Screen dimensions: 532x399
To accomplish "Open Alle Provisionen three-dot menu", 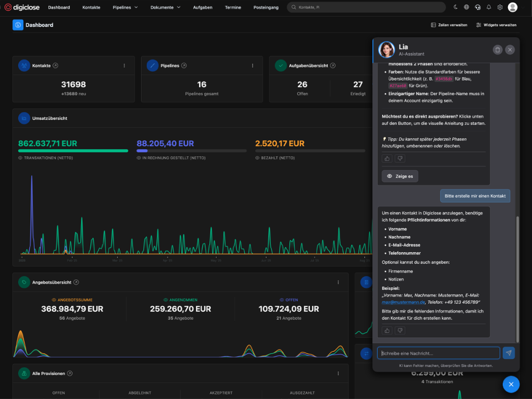I will click(338, 373).
